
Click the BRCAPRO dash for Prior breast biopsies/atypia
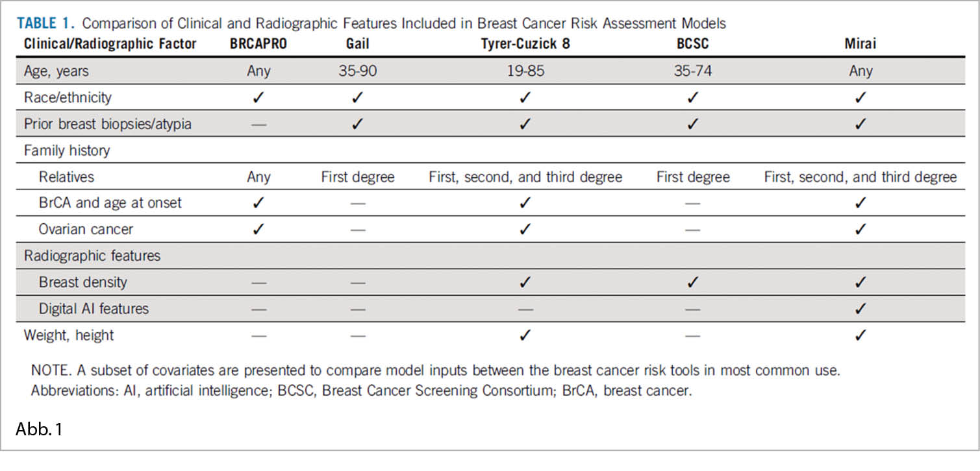point(258,124)
